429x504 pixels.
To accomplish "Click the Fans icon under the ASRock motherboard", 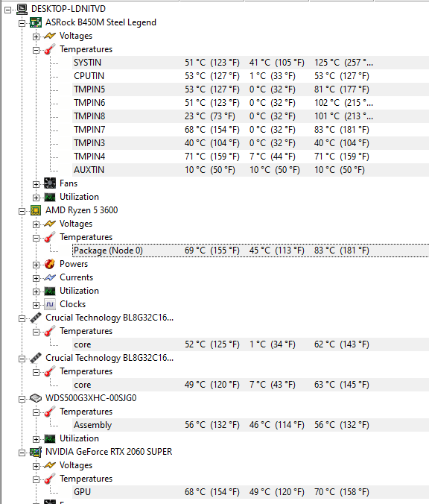I will [50, 183].
